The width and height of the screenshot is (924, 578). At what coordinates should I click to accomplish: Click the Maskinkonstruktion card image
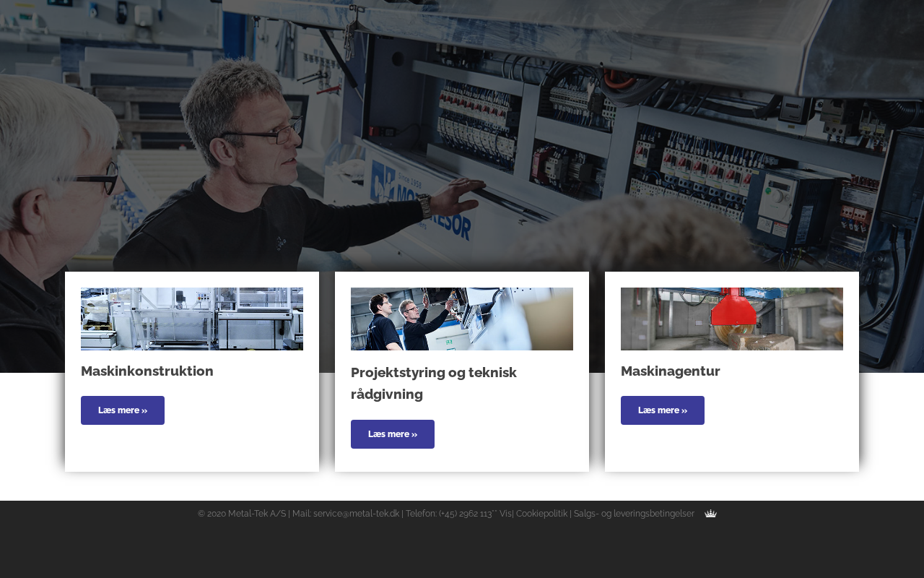click(192, 319)
